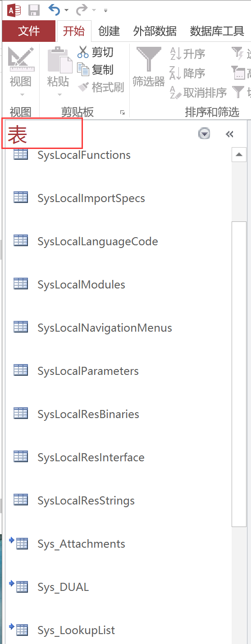Click the Ascending sort (升序) icon
This screenshot has width=251, height=644.
(175, 54)
